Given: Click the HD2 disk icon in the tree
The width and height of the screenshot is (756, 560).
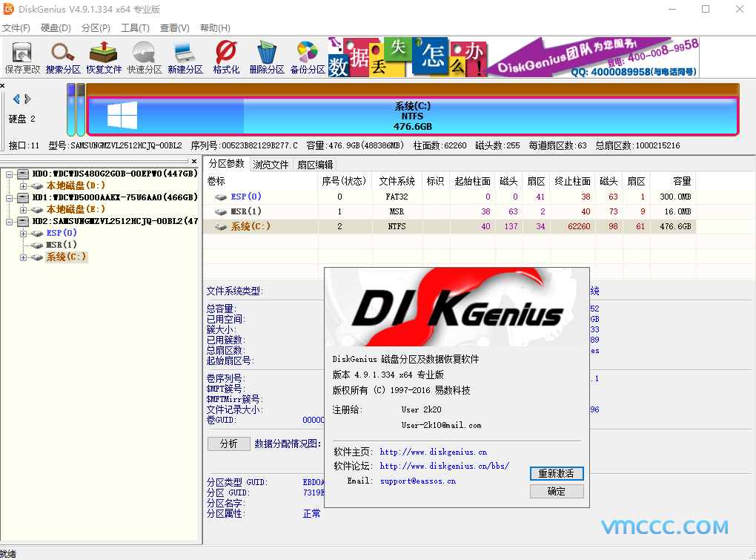Looking at the screenshot, I should pos(23,221).
